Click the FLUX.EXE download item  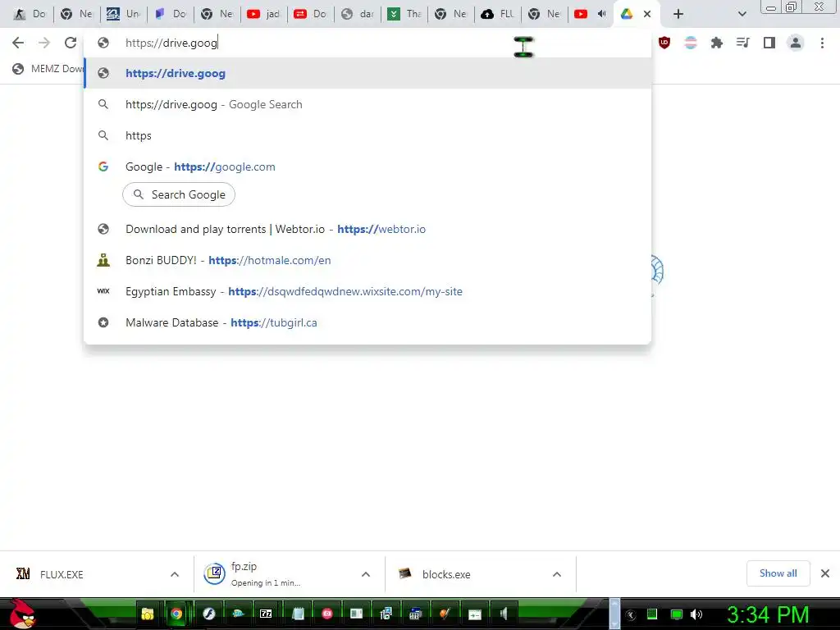coord(85,574)
